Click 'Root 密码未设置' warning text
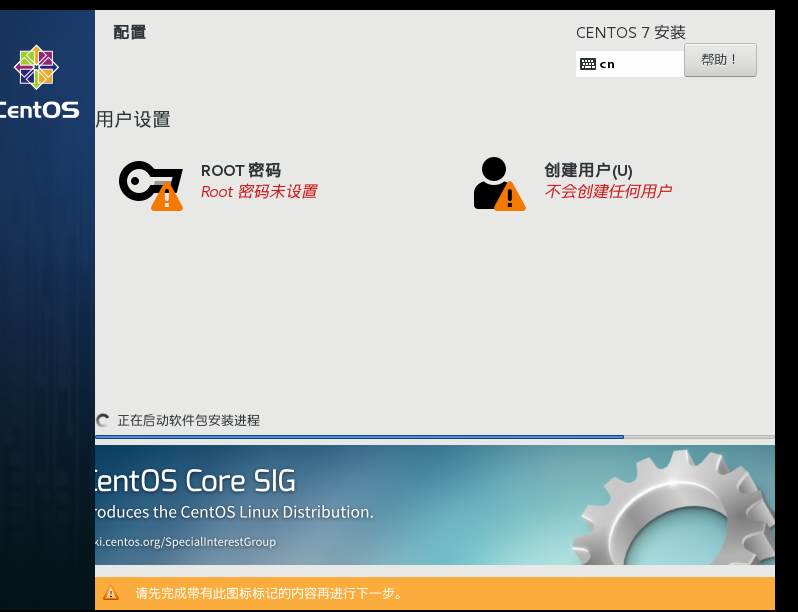 click(259, 192)
